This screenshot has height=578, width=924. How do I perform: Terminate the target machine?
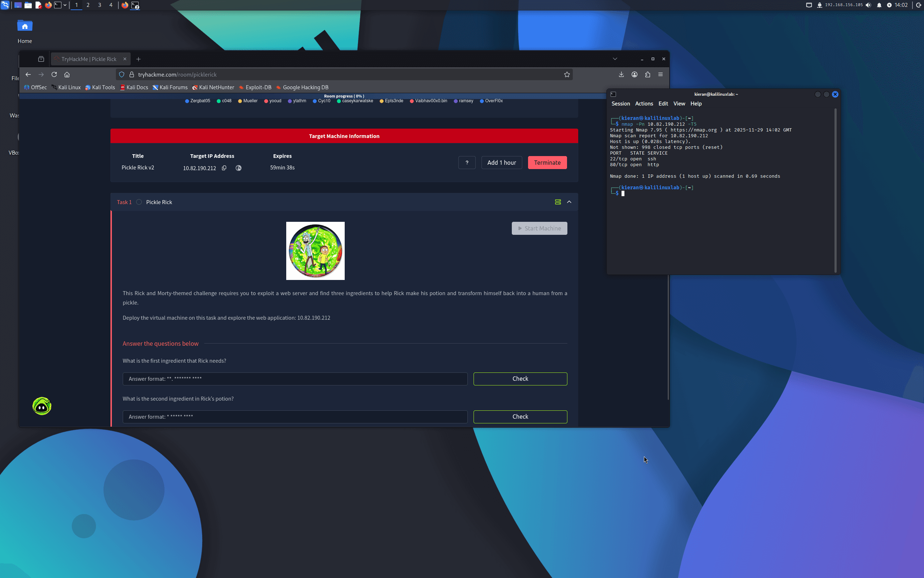tap(547, 163)
